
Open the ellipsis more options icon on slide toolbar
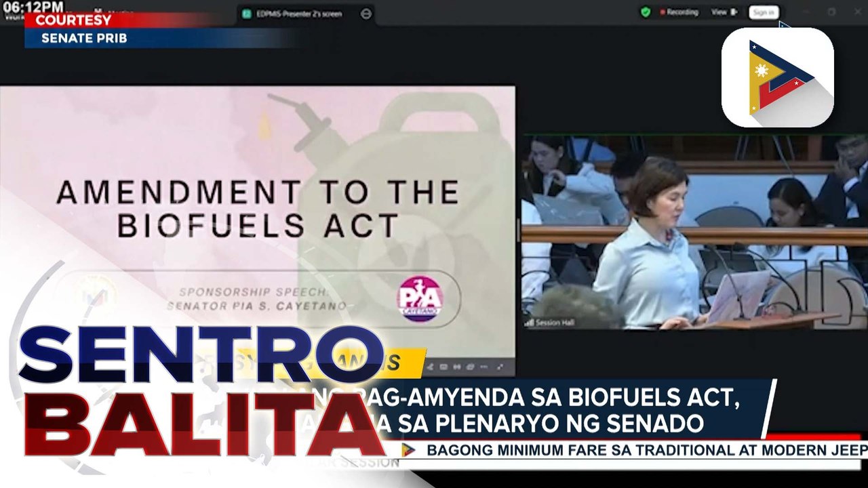tap(485, 367)
